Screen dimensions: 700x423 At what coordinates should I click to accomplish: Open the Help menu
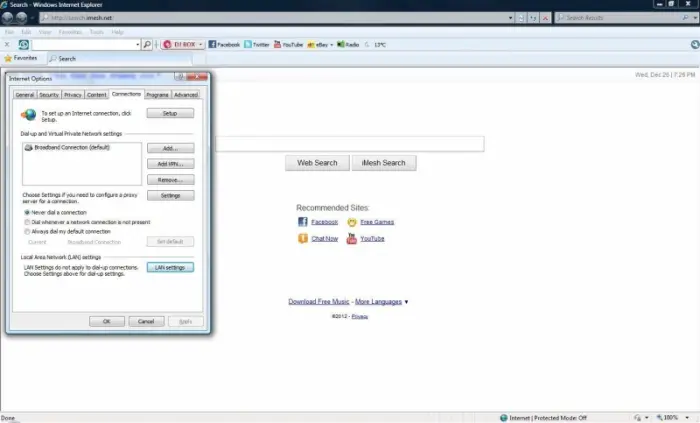click(117, 32)
